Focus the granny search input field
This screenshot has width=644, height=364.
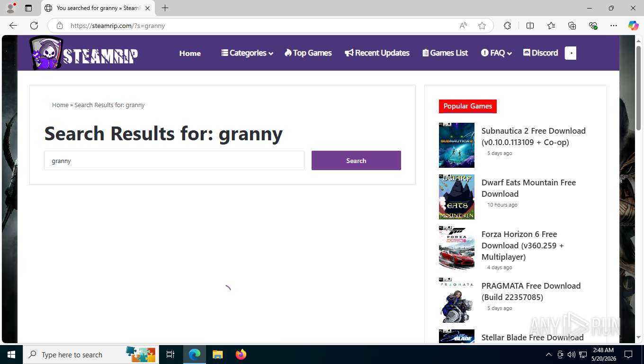(174, 161)
